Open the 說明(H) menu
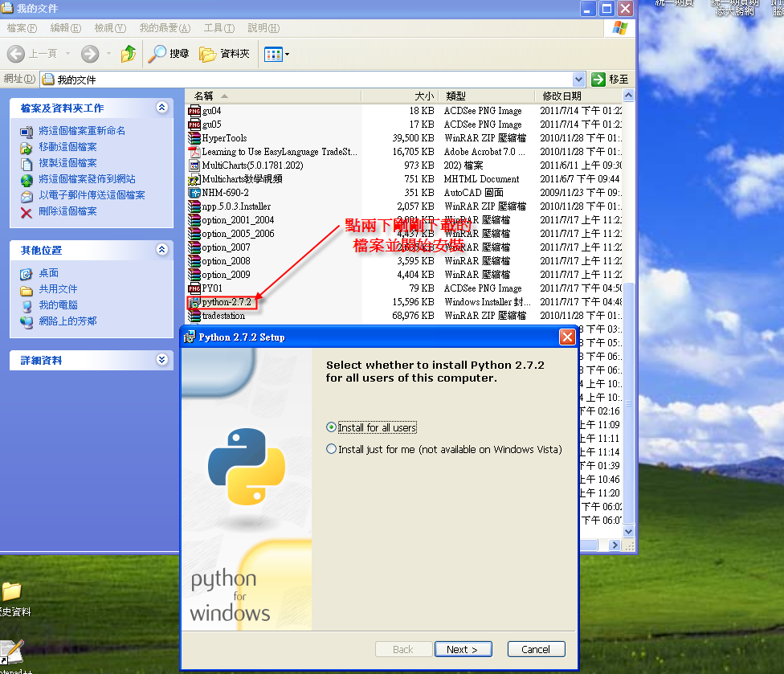 (x=263, y=28)
